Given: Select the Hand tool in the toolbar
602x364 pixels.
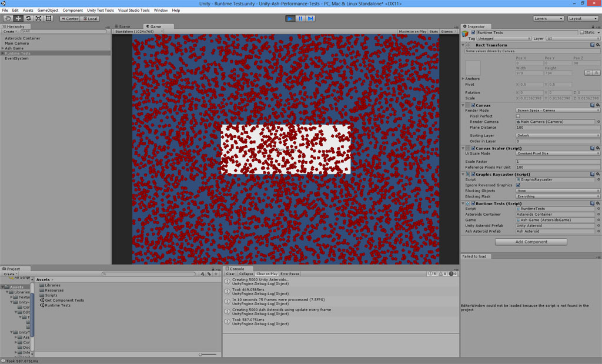Looking at the screenshot, I should click(8, 18).
